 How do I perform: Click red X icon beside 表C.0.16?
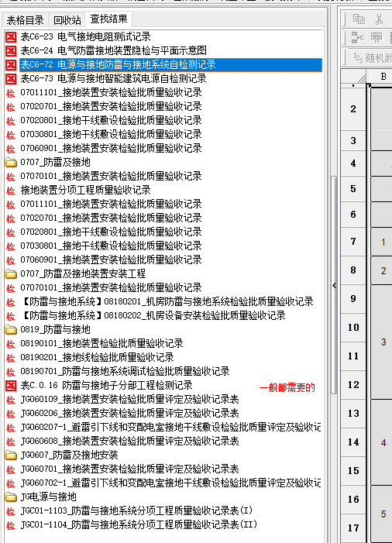tap(11, 386)
